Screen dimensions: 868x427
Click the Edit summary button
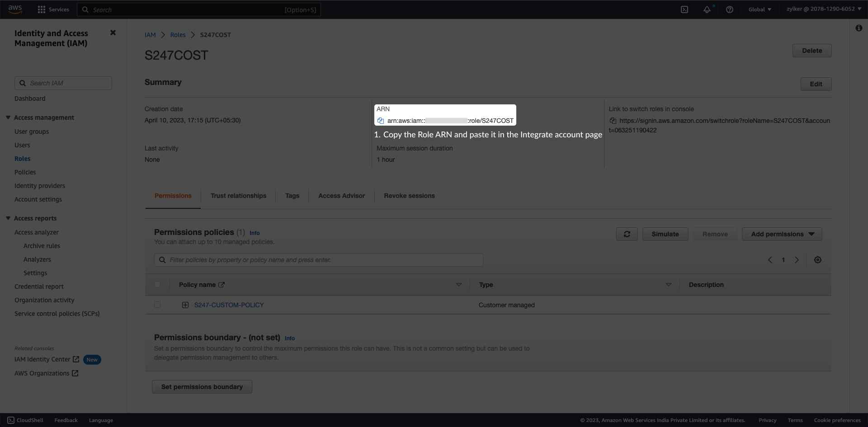pyautogui.click(x=816, y=84)
